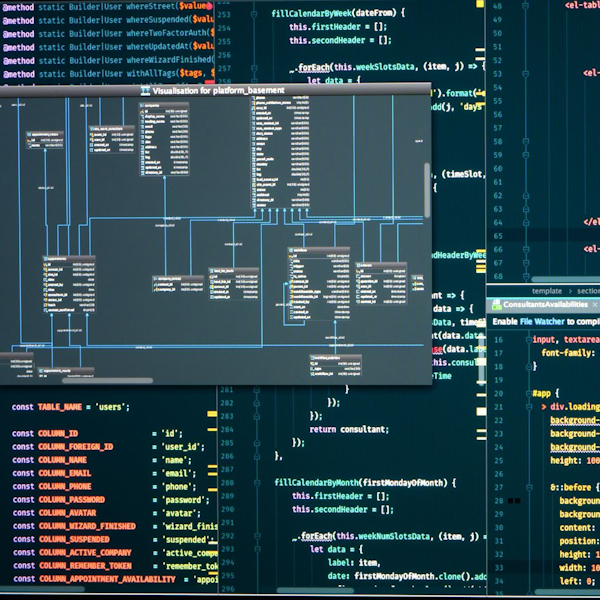Switch to the ConsultantsAvailabilities tab
The width and height of the screenshot is (600, 600).
(x=545, y=305)
